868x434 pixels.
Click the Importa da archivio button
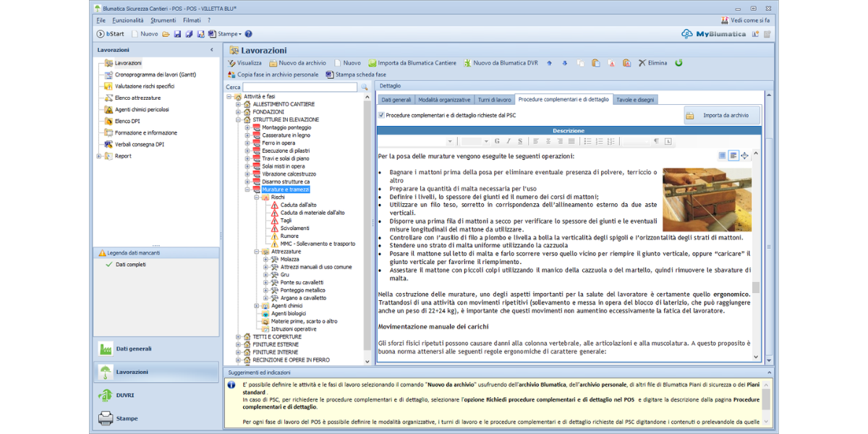(722, 115)
